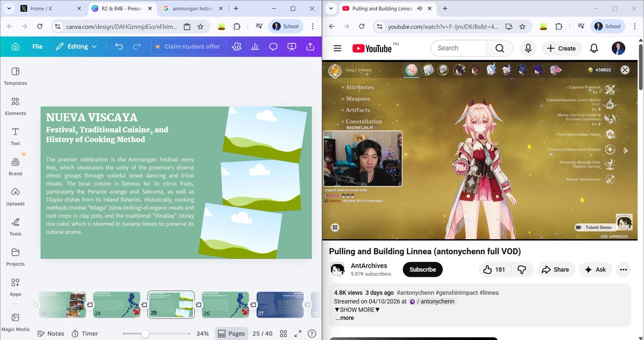The width and height of the screenshot is (644, 340).
Task: Open the Templates panel in Canva sidebar
Action: (x=15, y=76)
